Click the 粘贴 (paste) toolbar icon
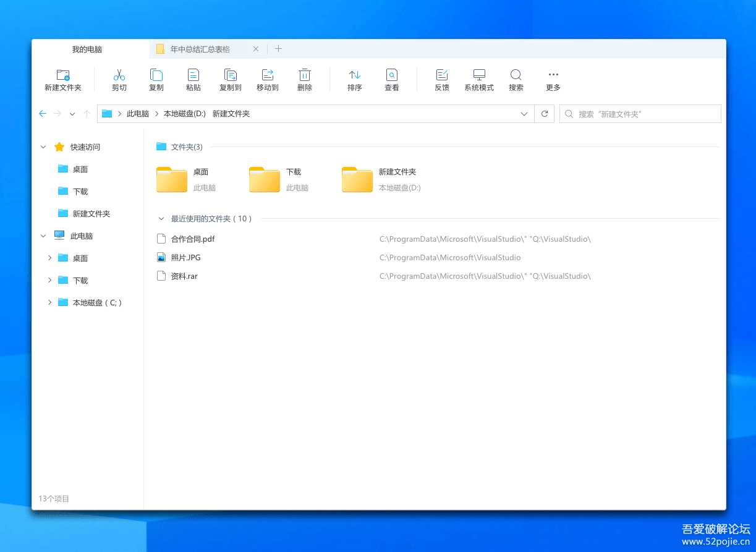This screenshot has height=552, width=756. pos(193,75)
